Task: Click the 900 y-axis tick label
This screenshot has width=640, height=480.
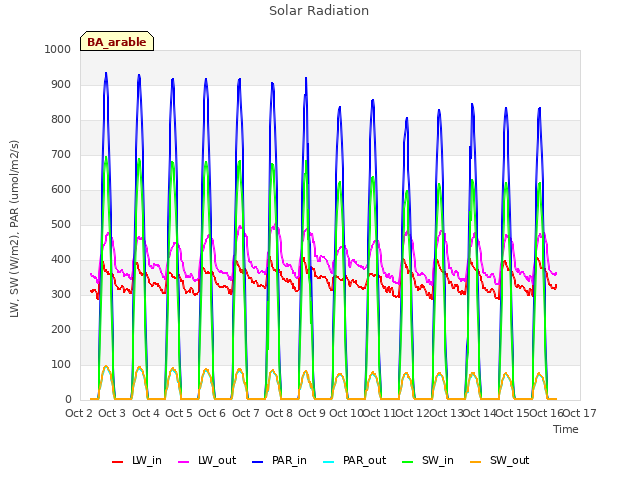Action: click(61, 84)
